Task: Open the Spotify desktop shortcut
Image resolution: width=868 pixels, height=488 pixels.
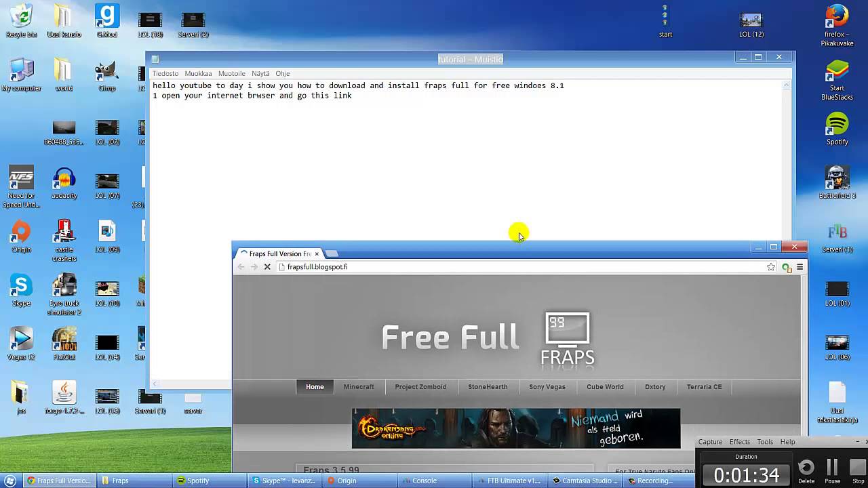Action: tap(837, 129)
